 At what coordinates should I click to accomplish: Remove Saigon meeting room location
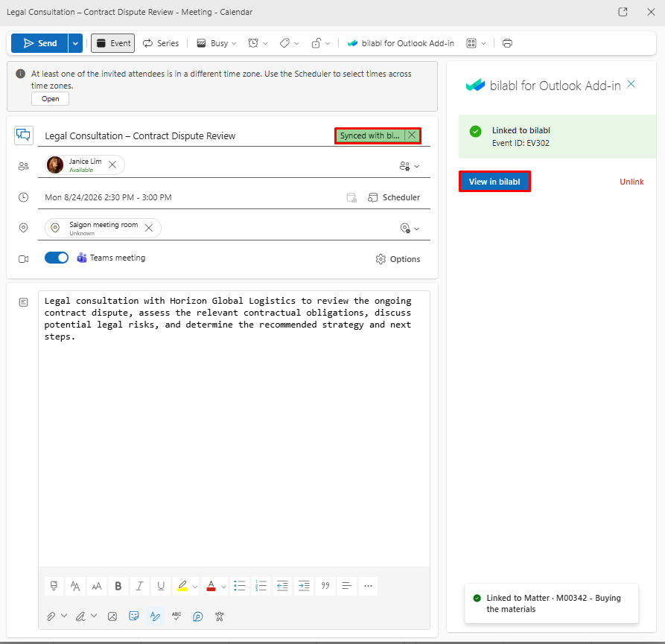pos(149,228)
